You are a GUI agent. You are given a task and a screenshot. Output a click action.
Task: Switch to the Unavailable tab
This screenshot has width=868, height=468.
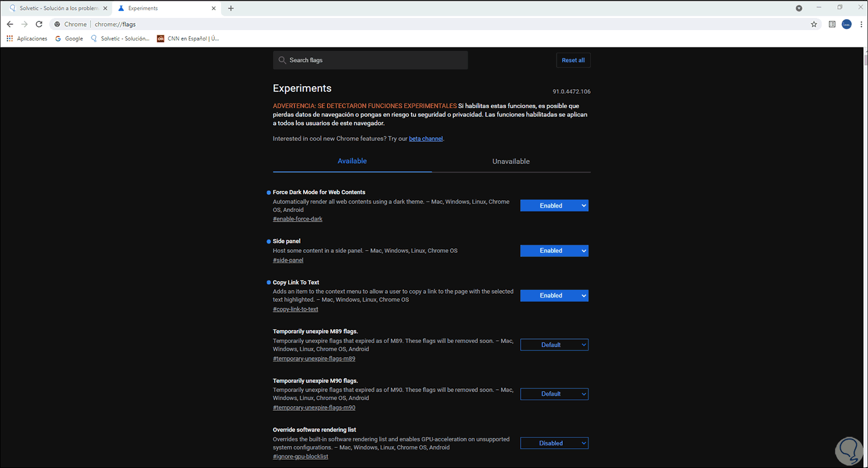tap(511, 161)
